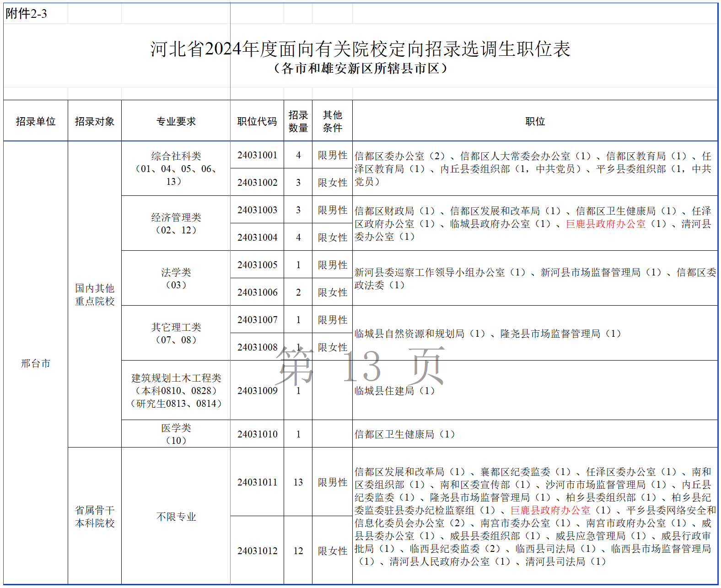Click 限女性 in row 24031008

(333, 347)
